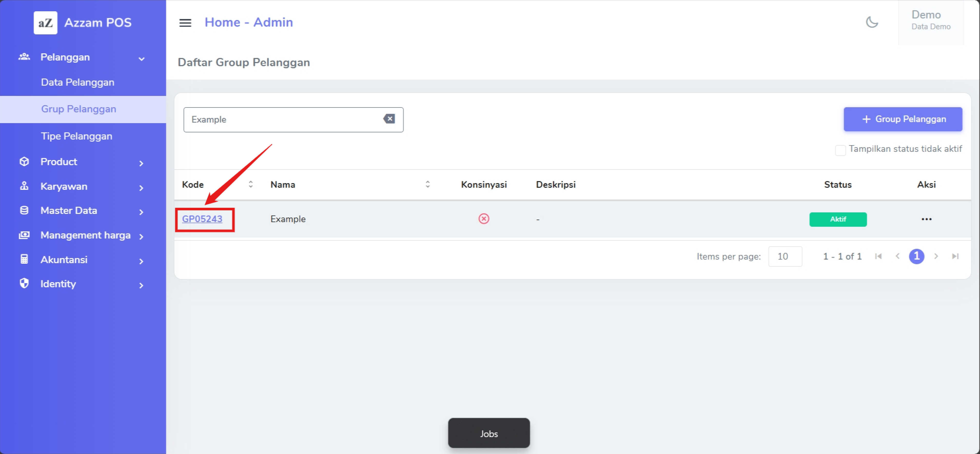The height and width of the screenshot is (454, 980).
Task: Go to next page arrow
Action: click(x=936, y=256)
